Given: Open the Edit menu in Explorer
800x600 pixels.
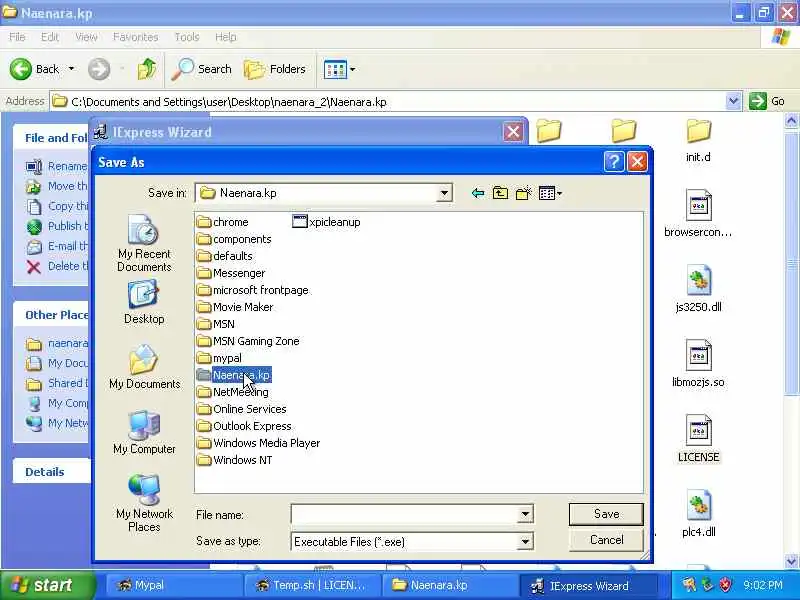Looking at the screenshot, I should click(x=49, y=37).
